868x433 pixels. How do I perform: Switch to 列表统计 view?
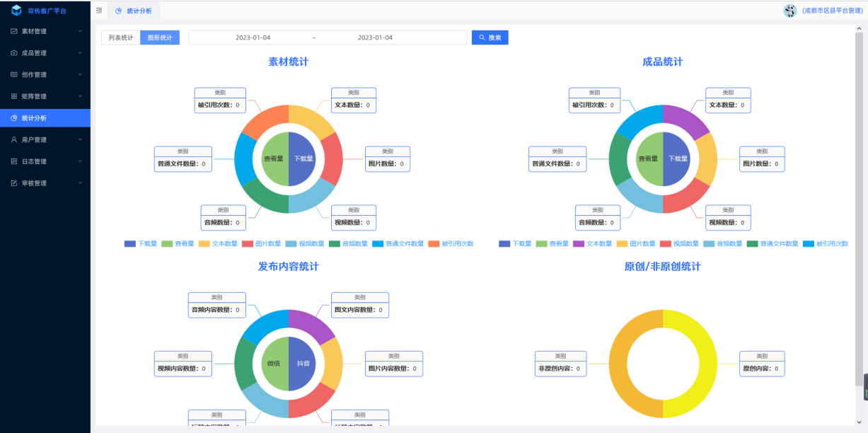120,37
